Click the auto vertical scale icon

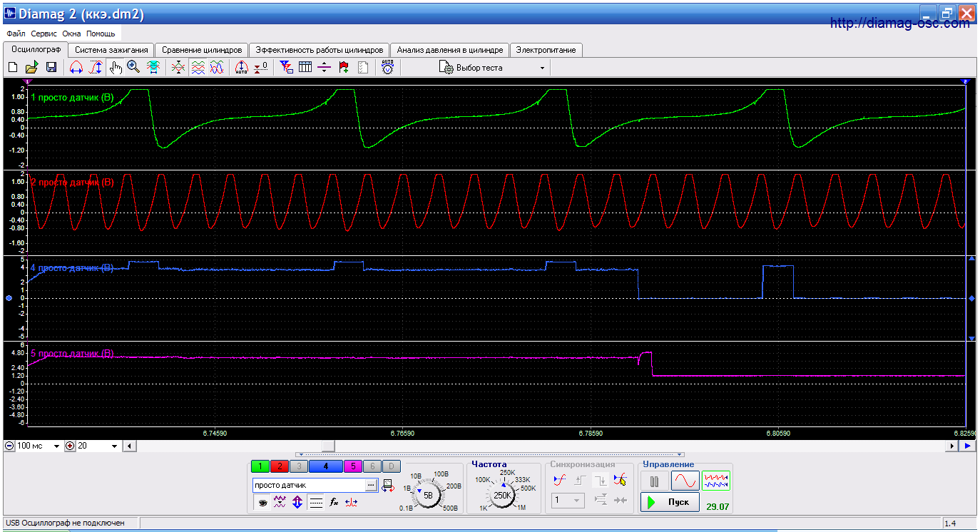pyautogui.click(x=242, y=68)
